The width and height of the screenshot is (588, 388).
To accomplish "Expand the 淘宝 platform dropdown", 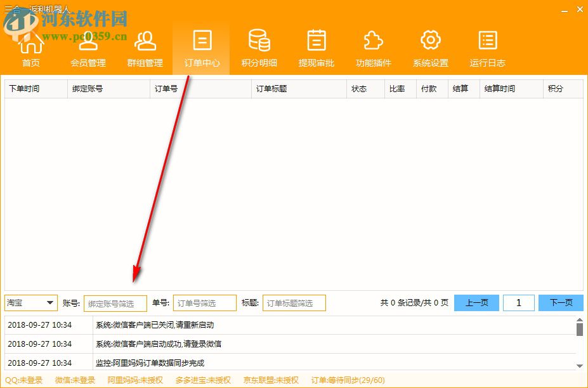I will pos(30,303).
